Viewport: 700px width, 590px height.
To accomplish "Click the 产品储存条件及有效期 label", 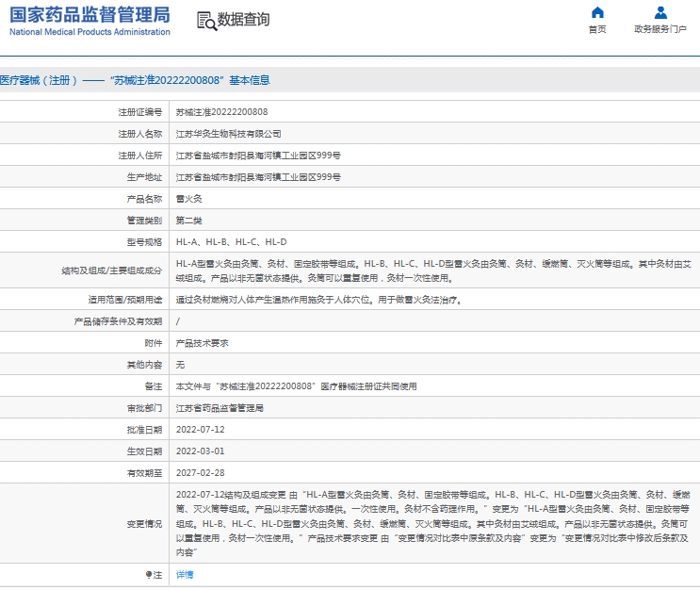I will coord(119,321).
